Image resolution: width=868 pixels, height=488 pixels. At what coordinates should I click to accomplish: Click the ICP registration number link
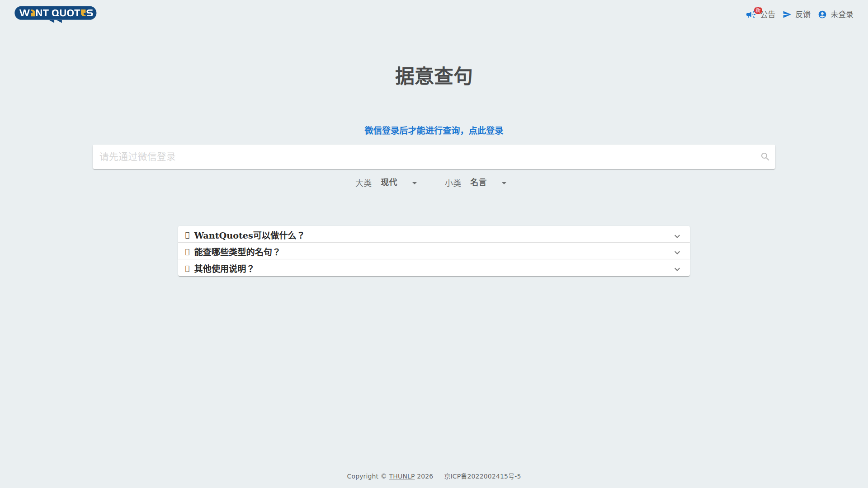(x=482, y=476)
